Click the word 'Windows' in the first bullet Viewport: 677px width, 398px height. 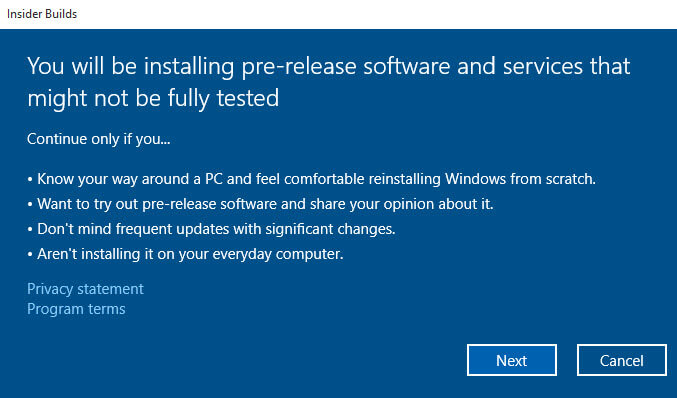click(475, 179)
